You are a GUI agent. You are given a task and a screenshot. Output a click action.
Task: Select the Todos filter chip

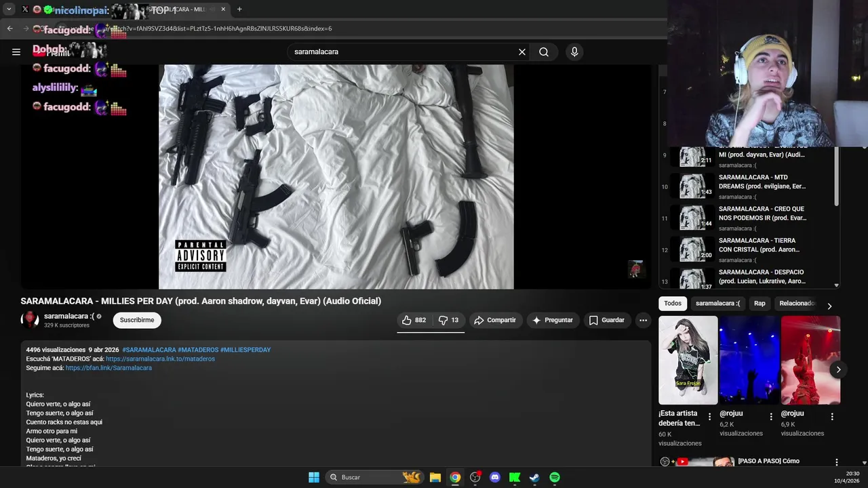click(x=673, y=304)
